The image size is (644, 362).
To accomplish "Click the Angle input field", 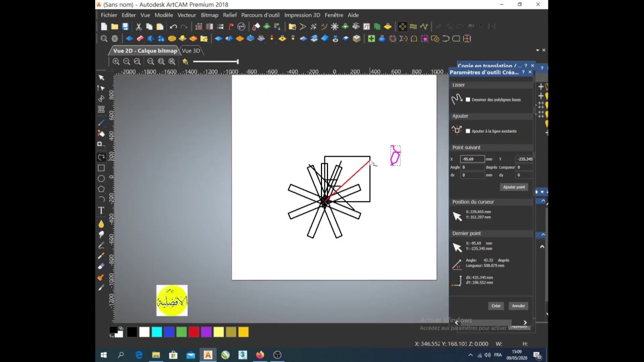I will pos(473,167).
